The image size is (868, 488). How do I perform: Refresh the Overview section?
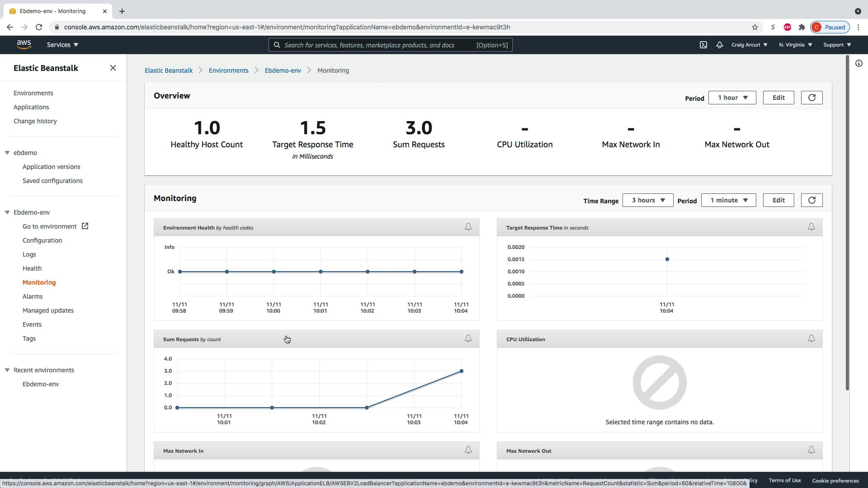point(811,98)
